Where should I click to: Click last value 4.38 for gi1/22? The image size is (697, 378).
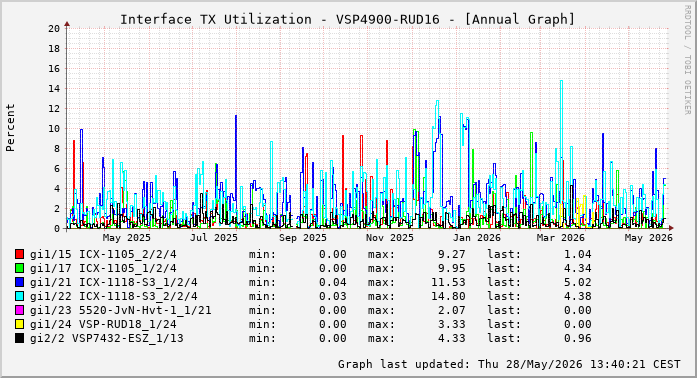pyautogui.click(x=578, y=296)
